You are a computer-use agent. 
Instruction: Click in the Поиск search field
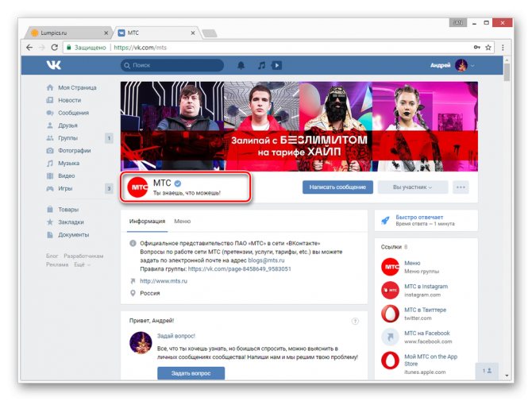172,65
